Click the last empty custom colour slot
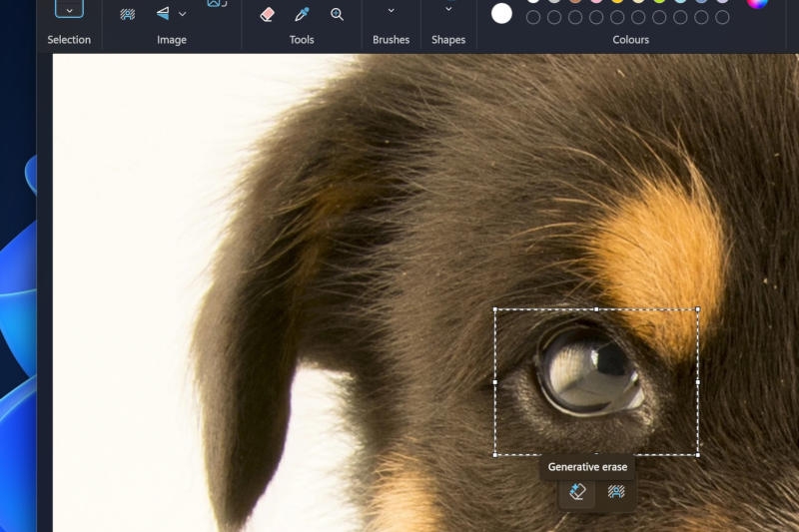Viewport: 799px width, 532px height. point(722,17)
